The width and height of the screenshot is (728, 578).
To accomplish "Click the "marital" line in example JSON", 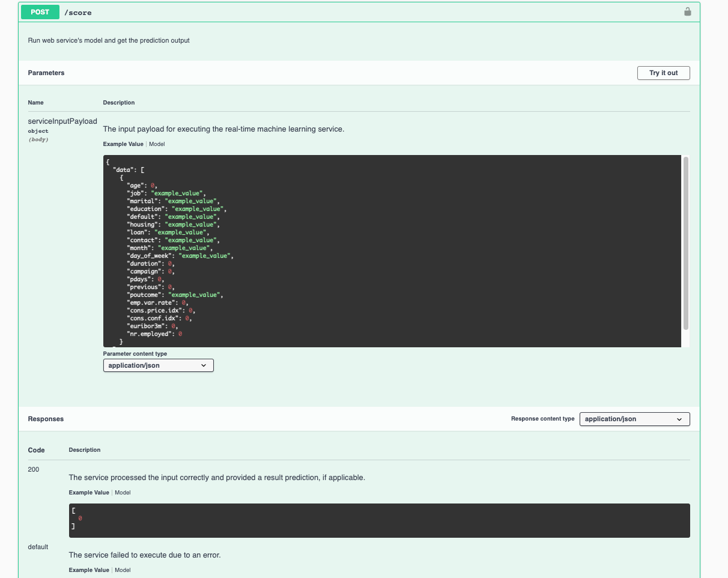I will click(x=174, y=201).
